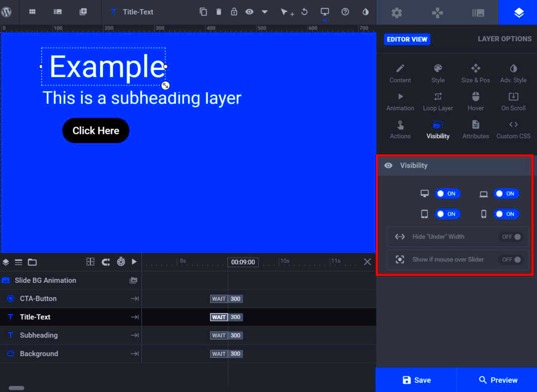Click the undo history icon
This screenshot has height=392, width=537.
point(304,12)
